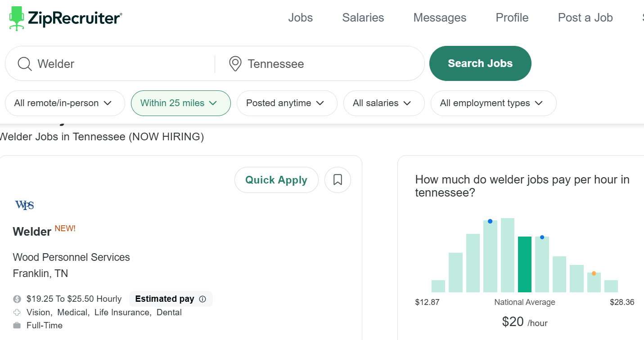Click the Franklin, TN location text
Image resolution: width=644 pixels, height=340 pixels.
[x=41, y=273]
